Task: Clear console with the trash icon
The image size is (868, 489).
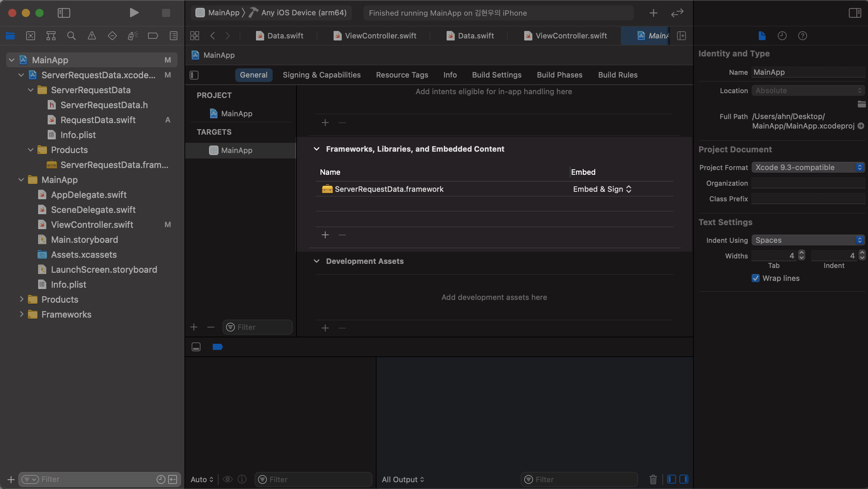Action: click(653, 479)
